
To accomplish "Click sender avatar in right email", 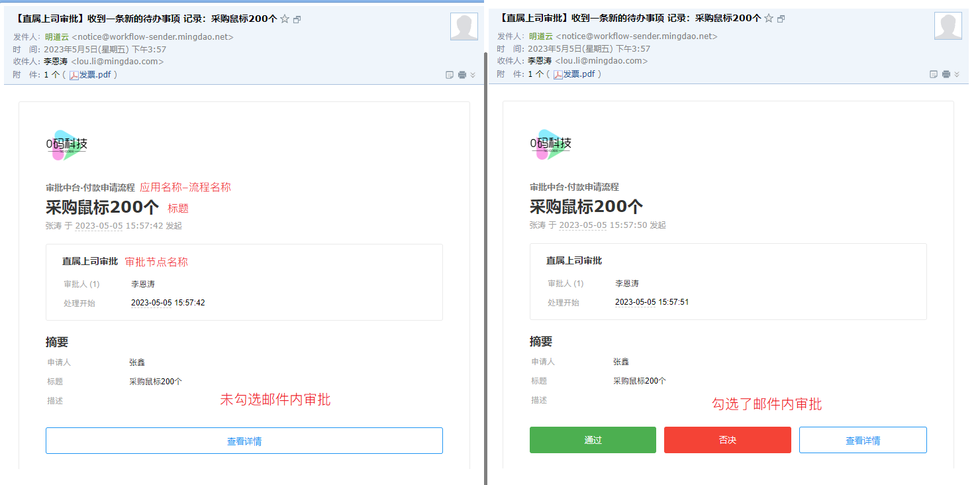I will pyautogui.click(x=948, y=26).
